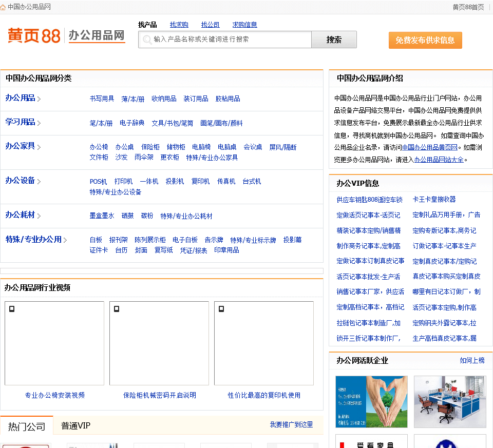Open the 装订用品 category link
The image size is (493, 448).
196,99
